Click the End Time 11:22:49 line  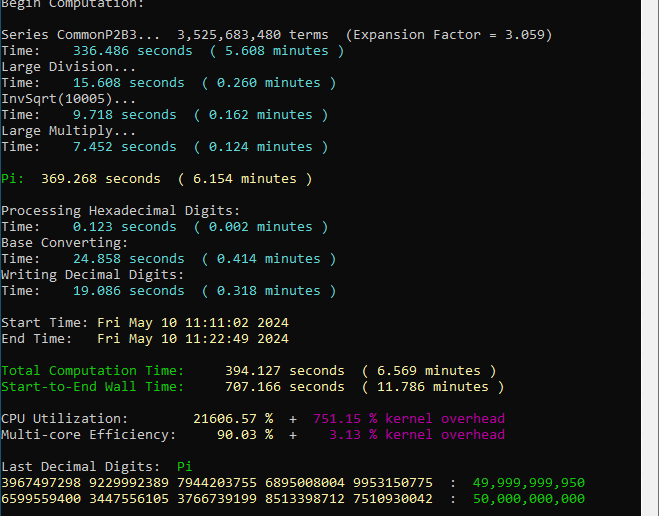[145, 339]
